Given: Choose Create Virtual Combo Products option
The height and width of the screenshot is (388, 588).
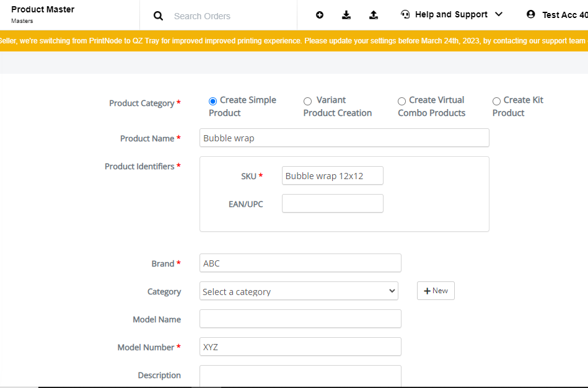Looking at the screenshot, I should pos(402,101).
